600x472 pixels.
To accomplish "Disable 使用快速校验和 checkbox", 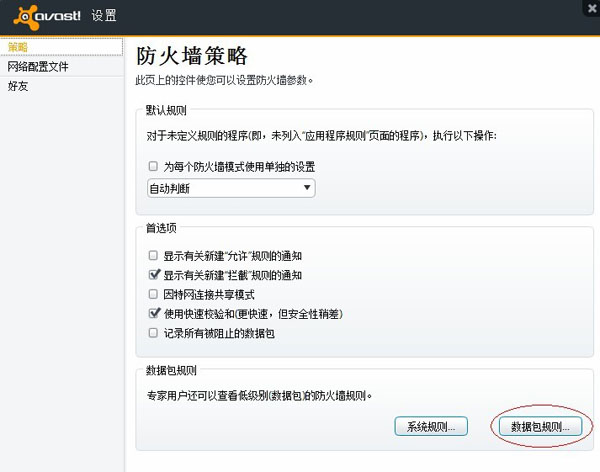I will 153,313.
